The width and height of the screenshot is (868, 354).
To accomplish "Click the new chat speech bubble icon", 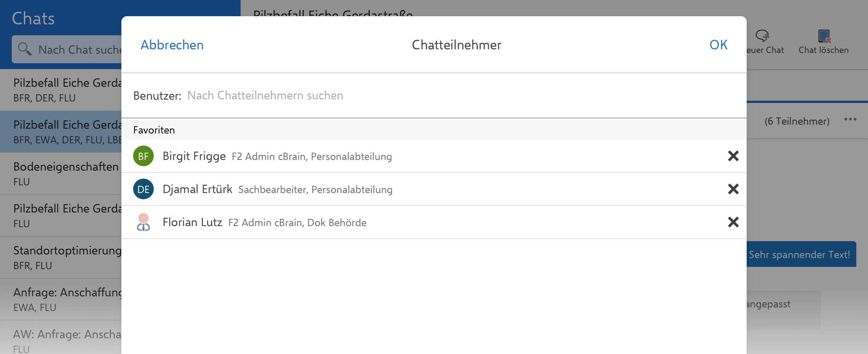I will [762, 36].
